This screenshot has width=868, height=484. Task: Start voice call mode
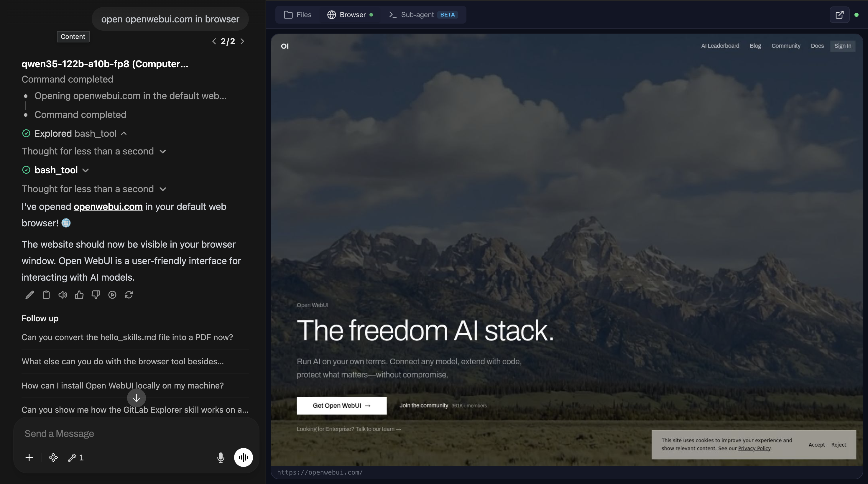243,457
